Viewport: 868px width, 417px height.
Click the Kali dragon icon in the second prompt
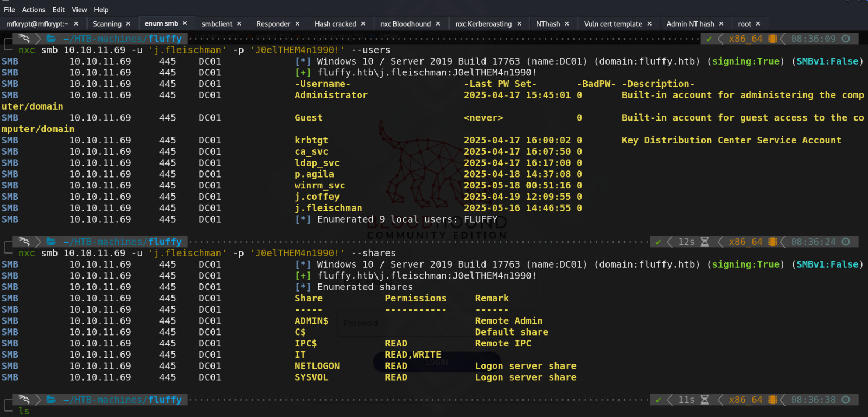pyautogui.click(x=24, y=242)
